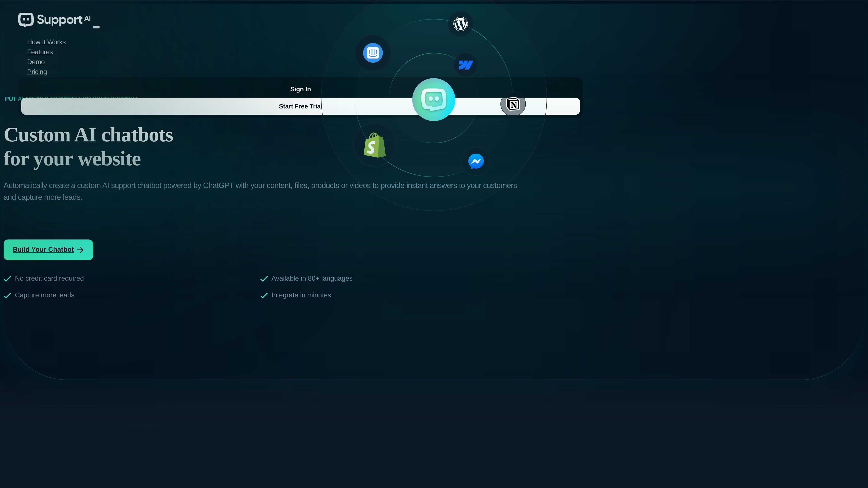Click the Webflow integration icon
The height and width of the screenshot is (488, 868).
pyautogui.click(x=466, y=65)
